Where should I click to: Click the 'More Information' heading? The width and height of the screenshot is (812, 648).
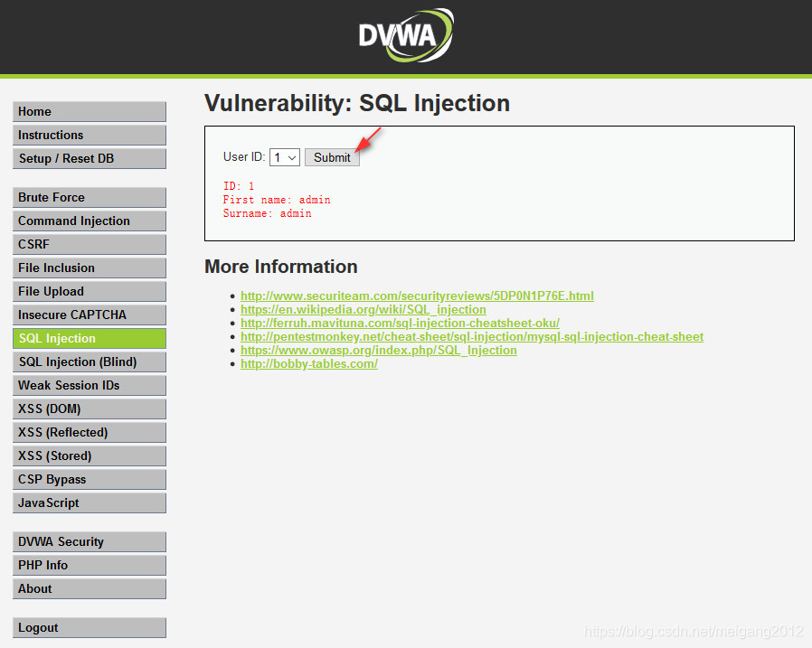[281, 267]
